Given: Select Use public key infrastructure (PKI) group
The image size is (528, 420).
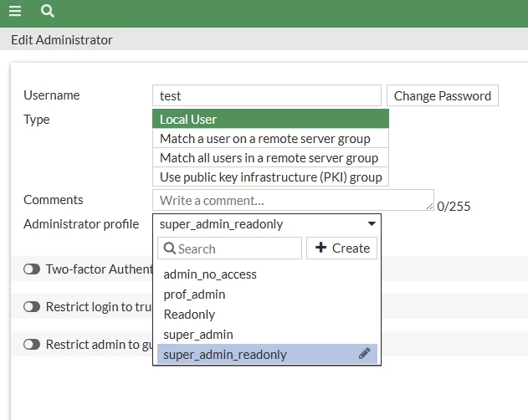Looking at the screenshot, I should pyautogui.click(x=270, y=177).
